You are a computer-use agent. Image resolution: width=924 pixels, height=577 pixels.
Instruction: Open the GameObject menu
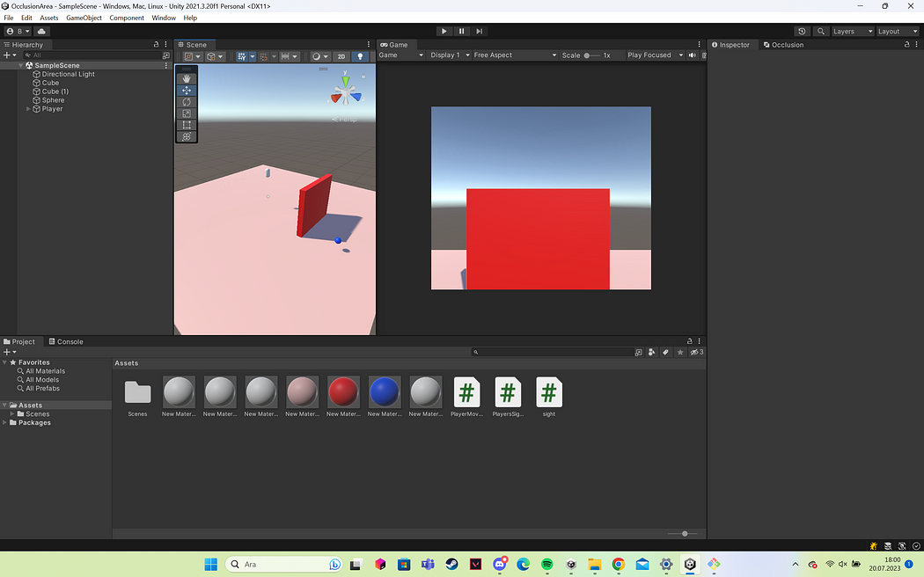[x=84, y=17]
